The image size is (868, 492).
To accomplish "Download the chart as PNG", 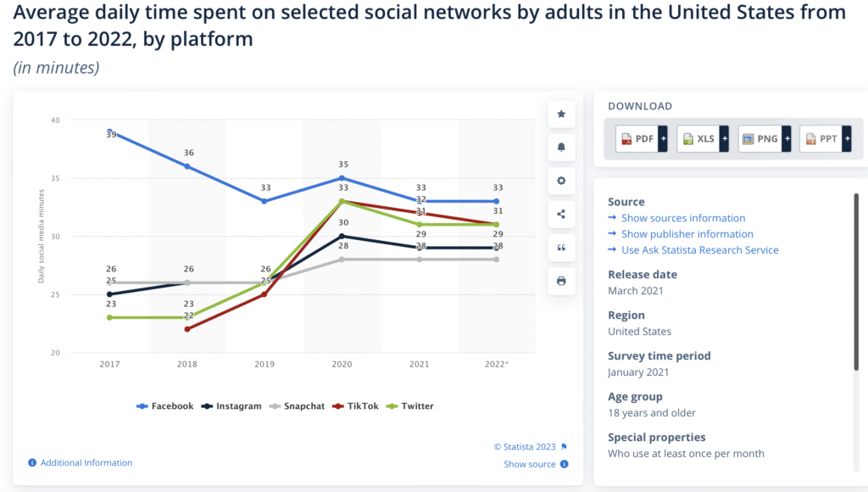I will coord(759,138).
